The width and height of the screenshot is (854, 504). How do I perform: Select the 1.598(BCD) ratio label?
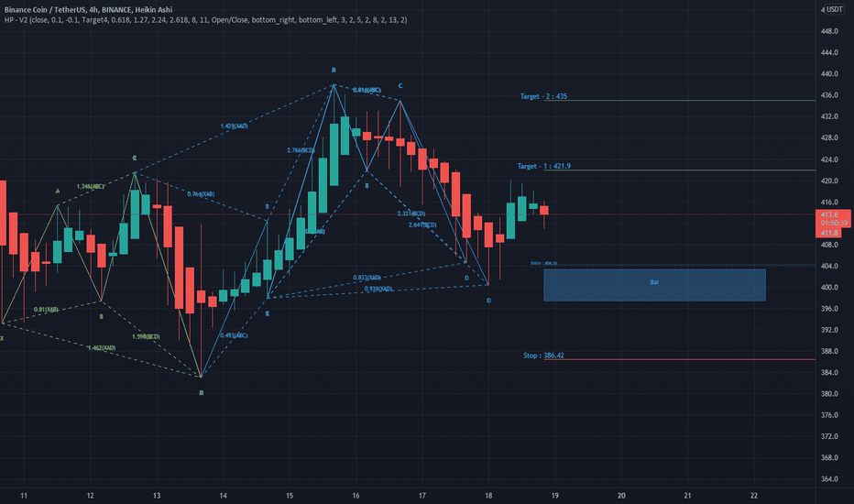[146, 336]
